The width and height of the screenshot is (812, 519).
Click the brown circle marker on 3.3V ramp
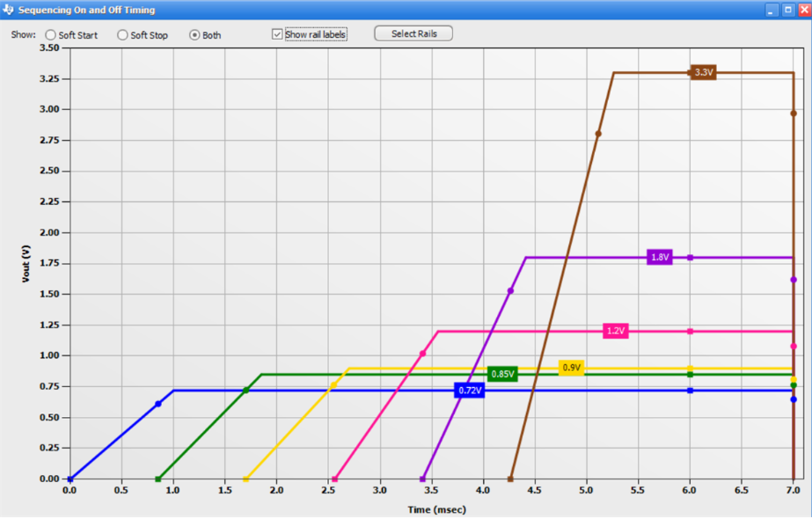(x=598, y=134)
